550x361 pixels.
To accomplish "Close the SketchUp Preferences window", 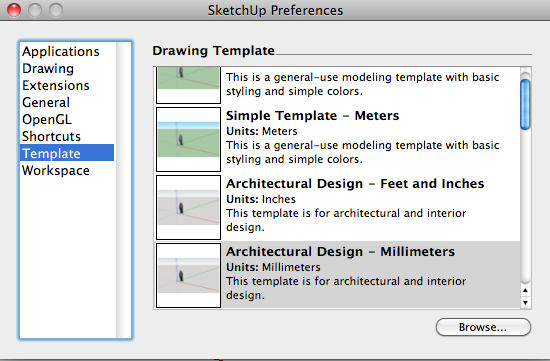I will (x=14, y=10).
